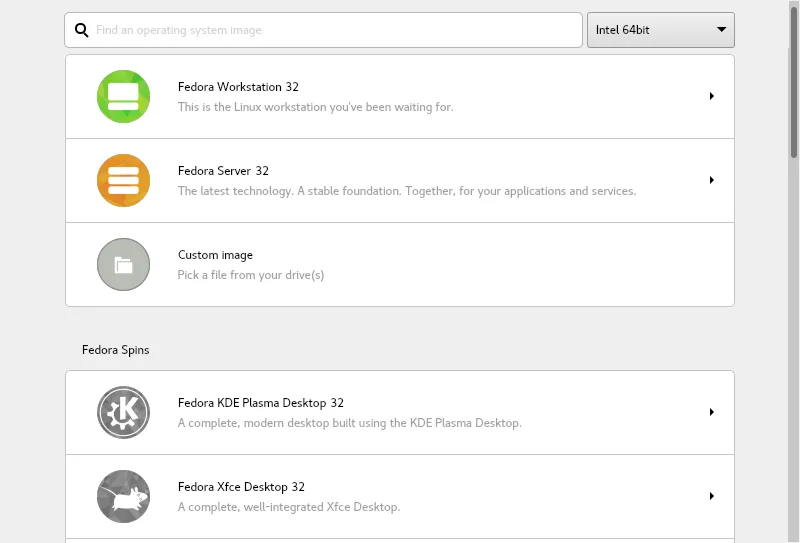Click the Custom image folder icon
The height and width of the screenshot is (543, 800).
pyautogui.click(x=123, y=265)
